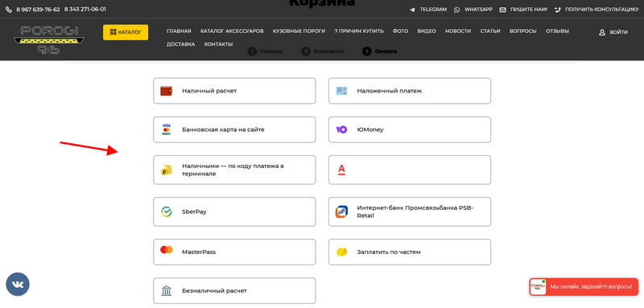644x308 pixels.
Task: Open Каталог аксессуаров menu item
Action: 232,31
